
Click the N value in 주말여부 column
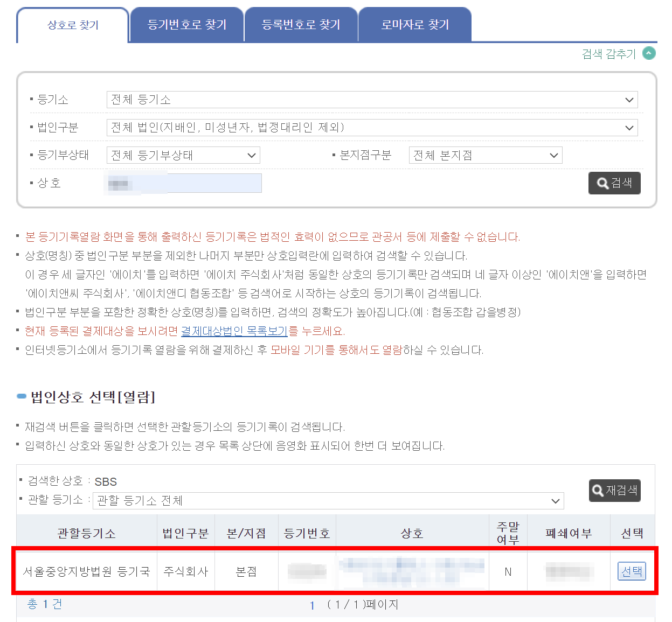coord(508,572)
